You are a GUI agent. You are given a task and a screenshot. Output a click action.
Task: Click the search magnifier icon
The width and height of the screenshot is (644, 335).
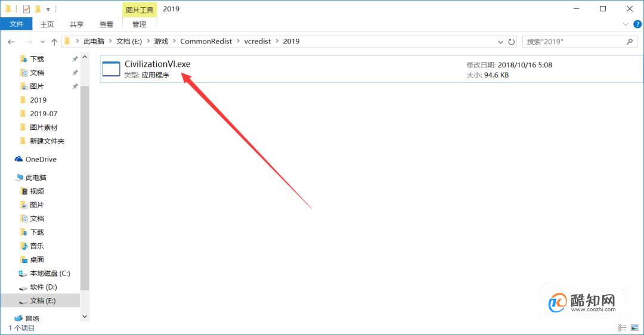pos(630,42)
